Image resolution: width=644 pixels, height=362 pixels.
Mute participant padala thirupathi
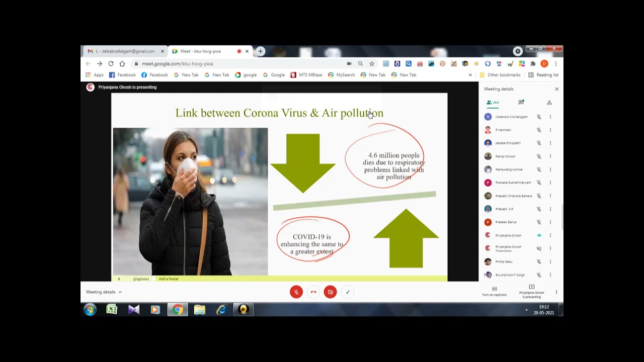tap(539, 143)
